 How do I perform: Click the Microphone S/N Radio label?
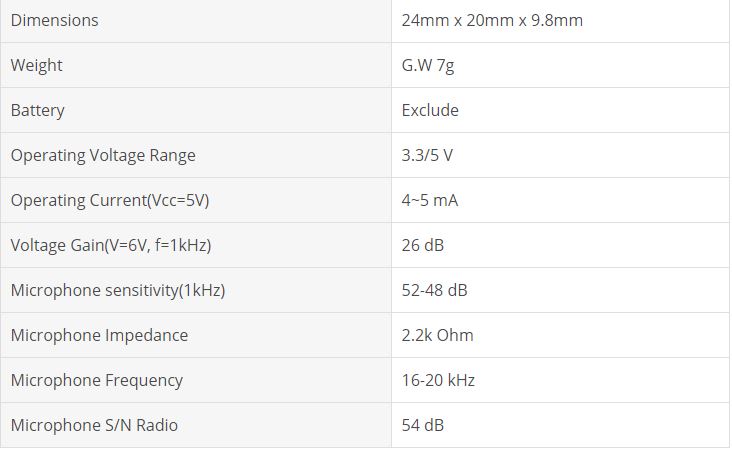[x=94, y=425]
